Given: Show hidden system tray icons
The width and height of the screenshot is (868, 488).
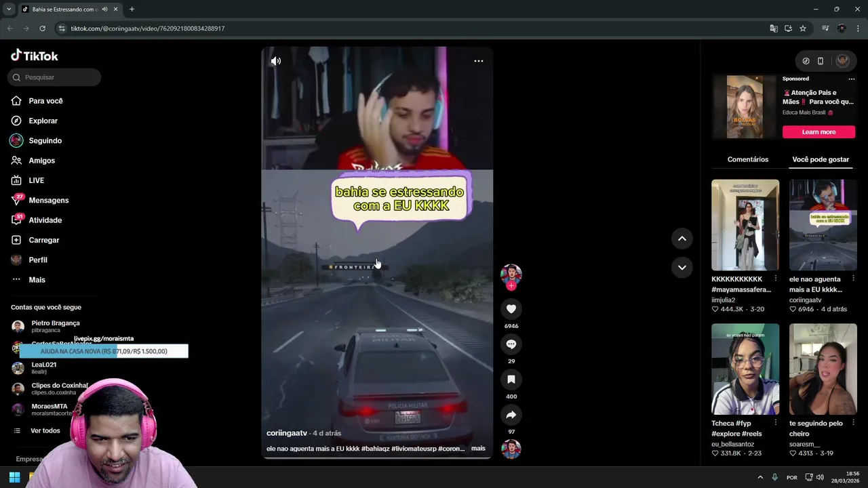Looking at the screenshot, I should point(760,477).
